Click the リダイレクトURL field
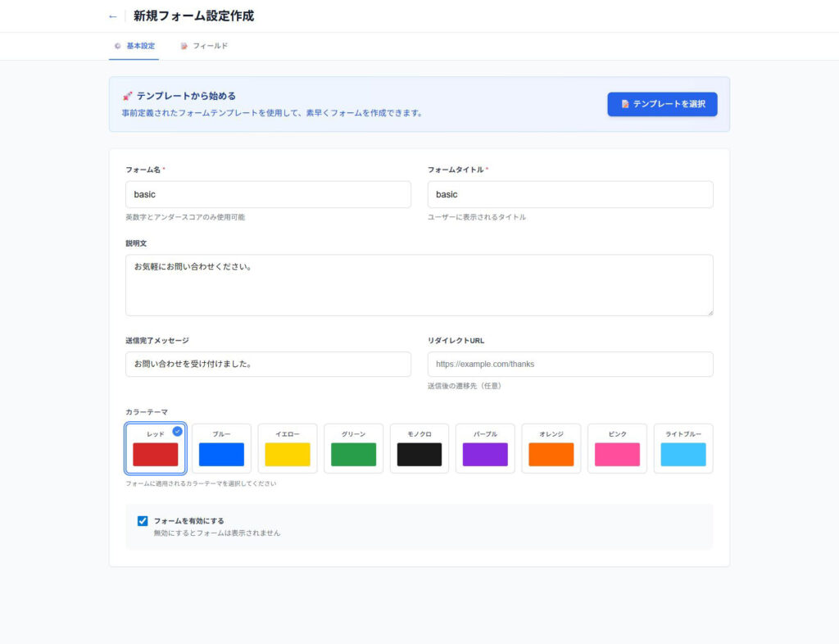 (569, 364)
